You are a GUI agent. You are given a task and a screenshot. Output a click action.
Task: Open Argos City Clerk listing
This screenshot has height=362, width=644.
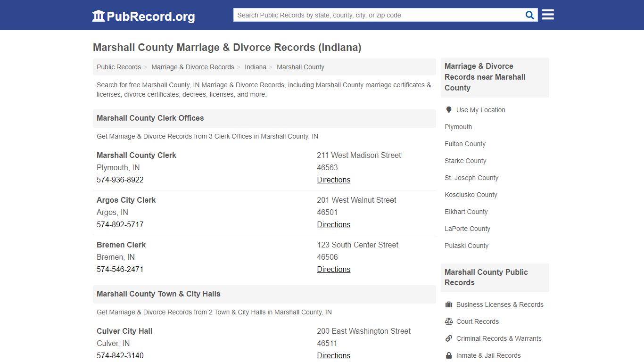(126, 200)
